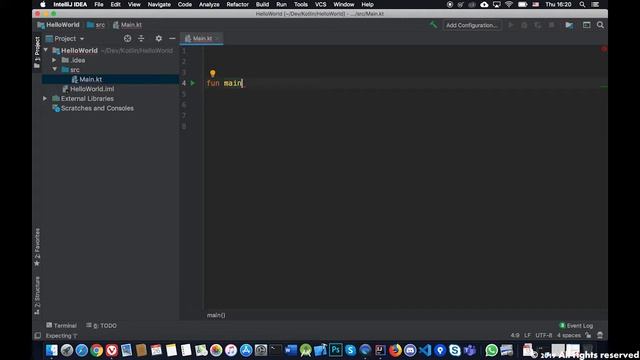The width and height of the screenshot is (640, 360).
Task: Expand the .idea folder
Action: click(54, 60)
